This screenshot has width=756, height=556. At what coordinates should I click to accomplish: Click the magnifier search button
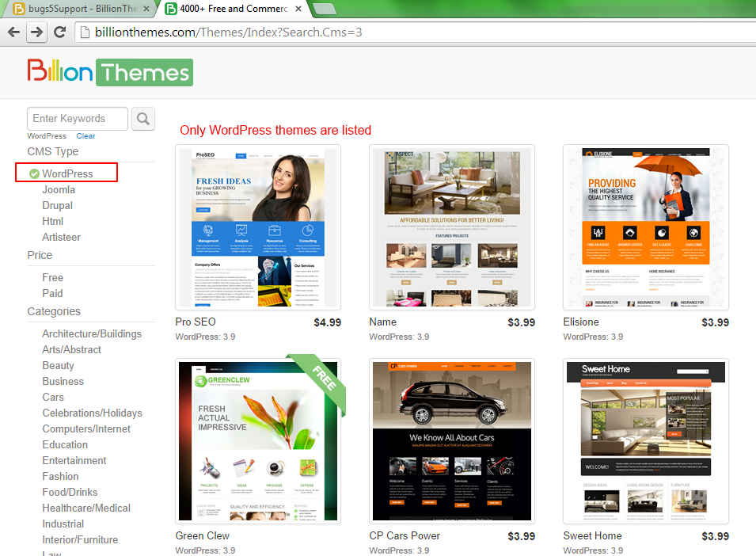click(x=143, y=119)
